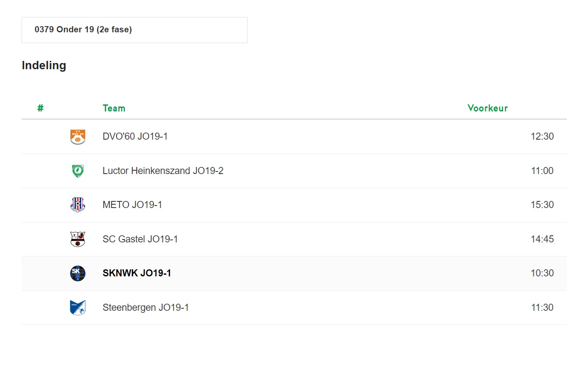Click the 10:30 time in SKNWK row
588x370 pixels.
click(542, 273)
